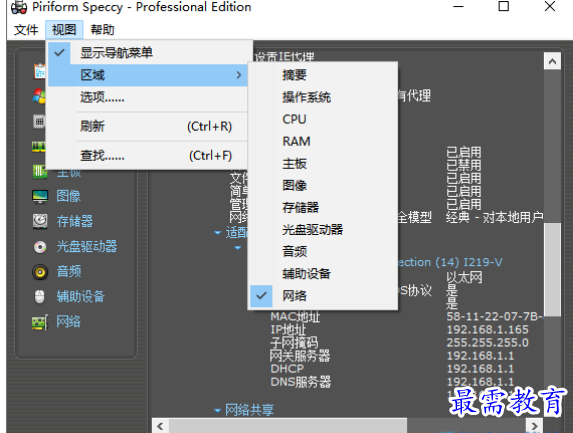Click the speaker icon beside 音频
Image resolution: width=573 pixels, height=433 pixels.
[40, 272]
